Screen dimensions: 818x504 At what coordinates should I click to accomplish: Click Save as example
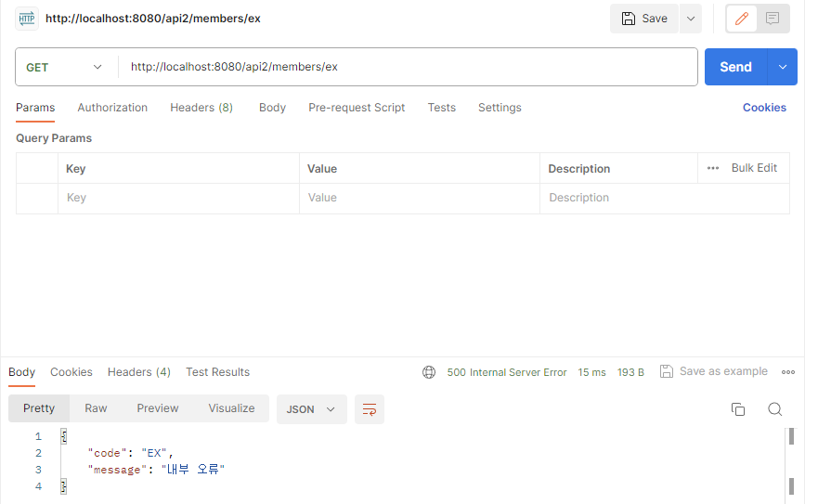pos(714,371)
